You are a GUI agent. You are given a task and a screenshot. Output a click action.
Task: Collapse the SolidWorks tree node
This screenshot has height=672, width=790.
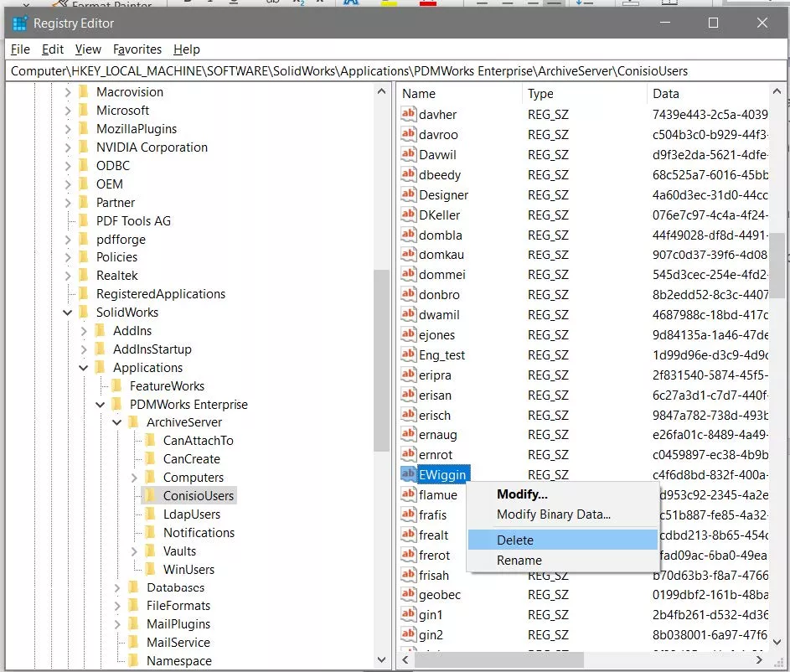pyautogui.click(x=68, y=313)
